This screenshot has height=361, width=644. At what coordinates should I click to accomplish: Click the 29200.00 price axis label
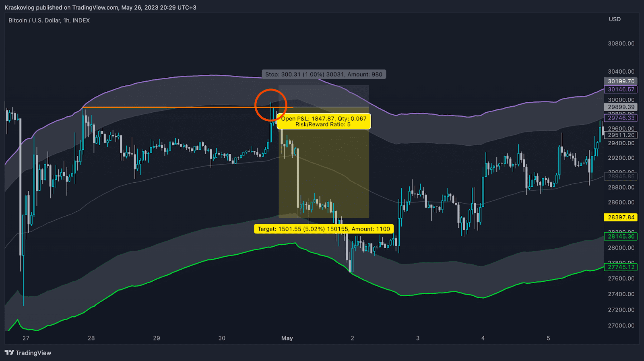621,158
